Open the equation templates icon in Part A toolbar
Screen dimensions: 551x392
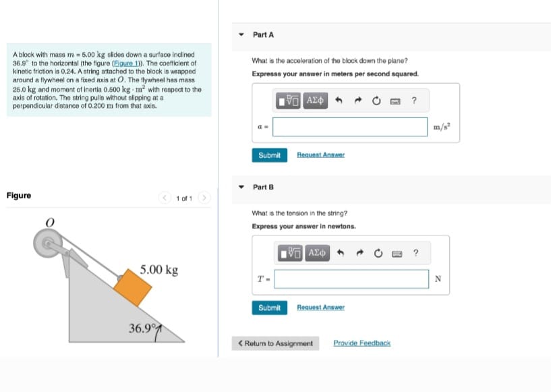(288, 100)
